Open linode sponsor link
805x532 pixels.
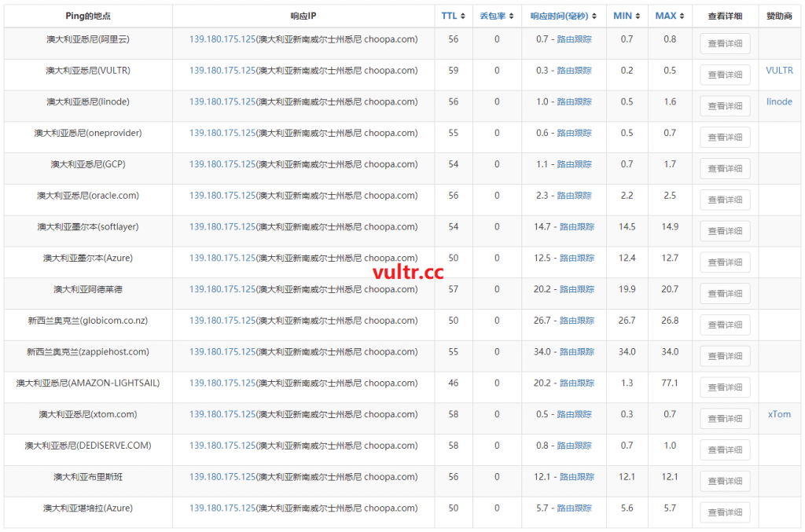coord(779,101)
